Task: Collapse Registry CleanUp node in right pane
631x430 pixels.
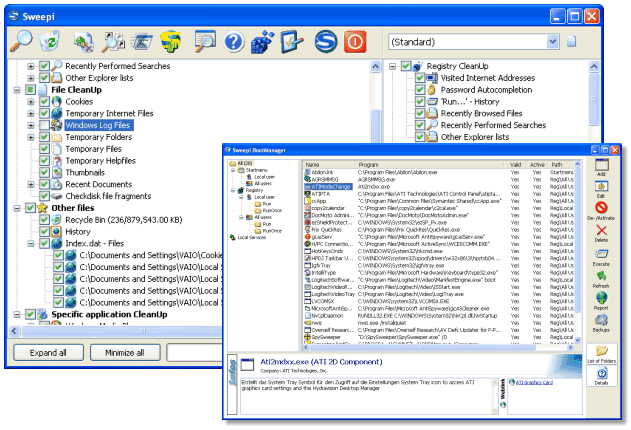Action: click(392, 66)
